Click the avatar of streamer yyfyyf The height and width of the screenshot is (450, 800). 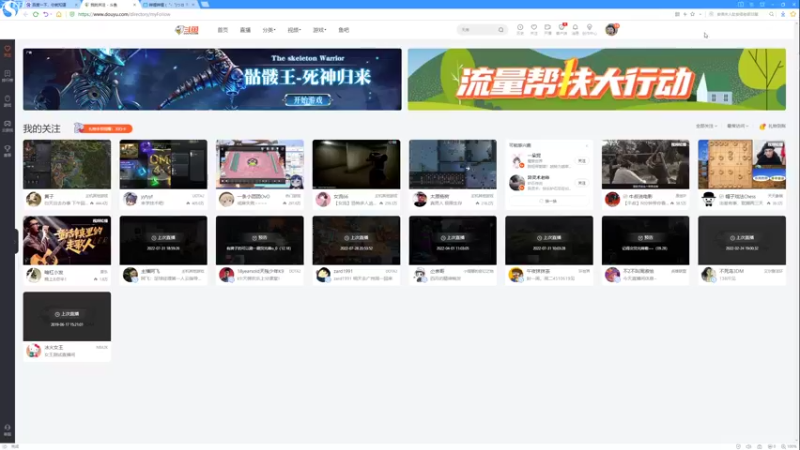click(x=130, y=199)
